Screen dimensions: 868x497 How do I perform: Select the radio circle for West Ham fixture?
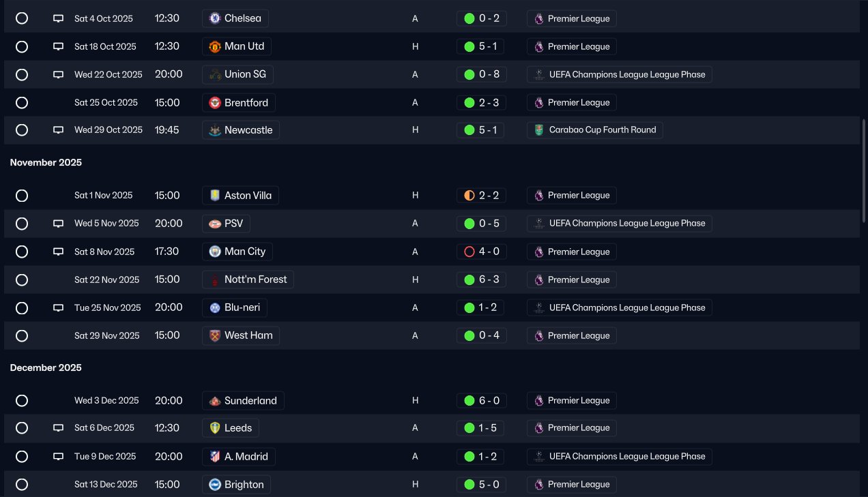coord(22,336)
